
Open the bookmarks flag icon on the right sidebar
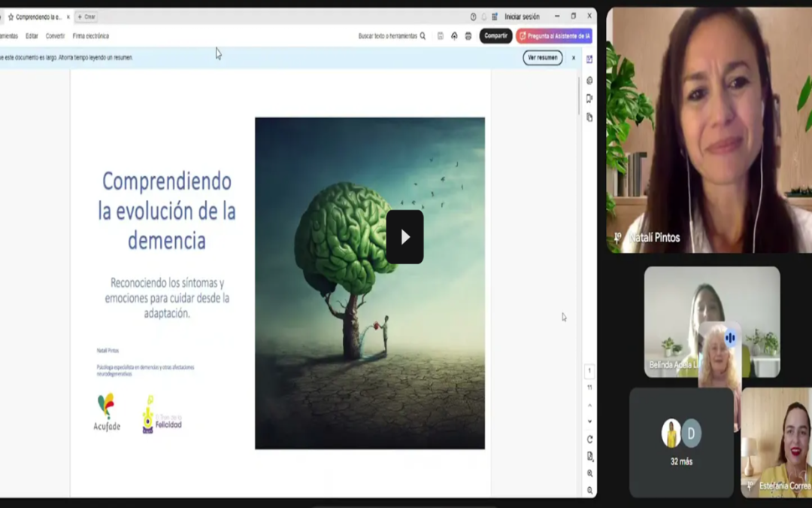pyautogui.click(x=589, y=98)
